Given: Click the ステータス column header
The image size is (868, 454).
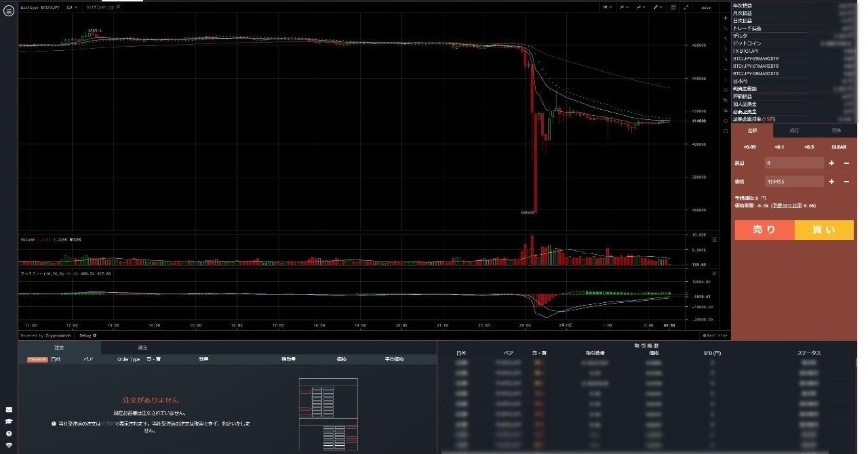Looking at the screenshot, I should pyautogui.click(x=808, y=353).
